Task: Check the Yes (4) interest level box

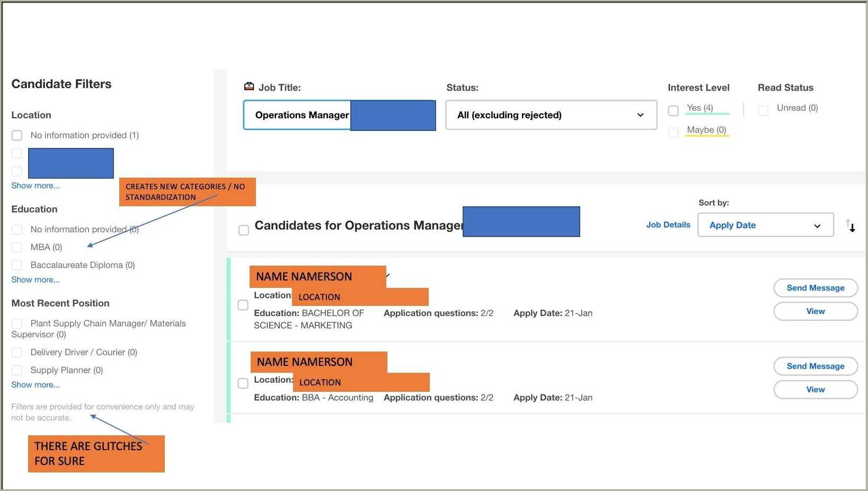Action: coord(673,110)
